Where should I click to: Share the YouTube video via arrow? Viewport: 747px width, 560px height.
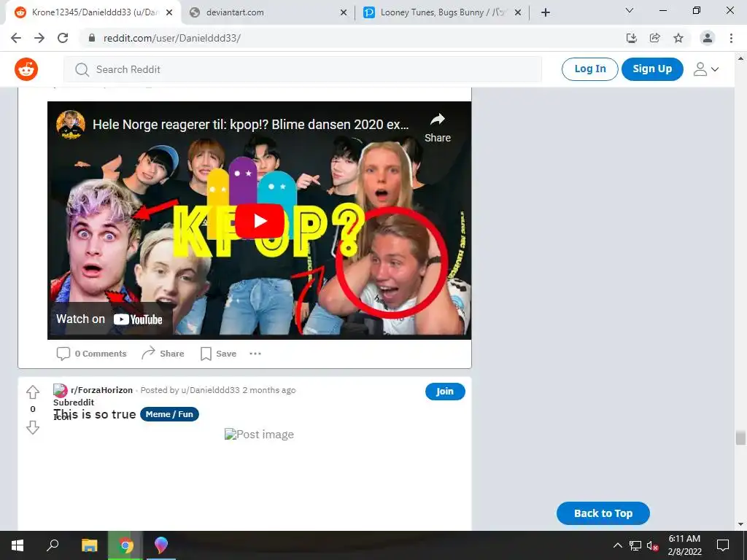(438, 128)
